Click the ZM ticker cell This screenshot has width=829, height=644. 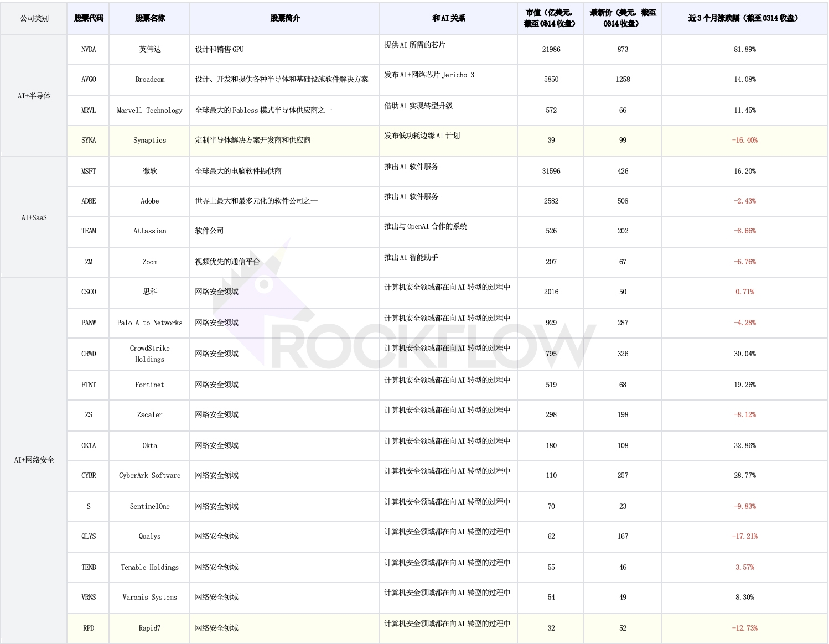click(89, 262)
